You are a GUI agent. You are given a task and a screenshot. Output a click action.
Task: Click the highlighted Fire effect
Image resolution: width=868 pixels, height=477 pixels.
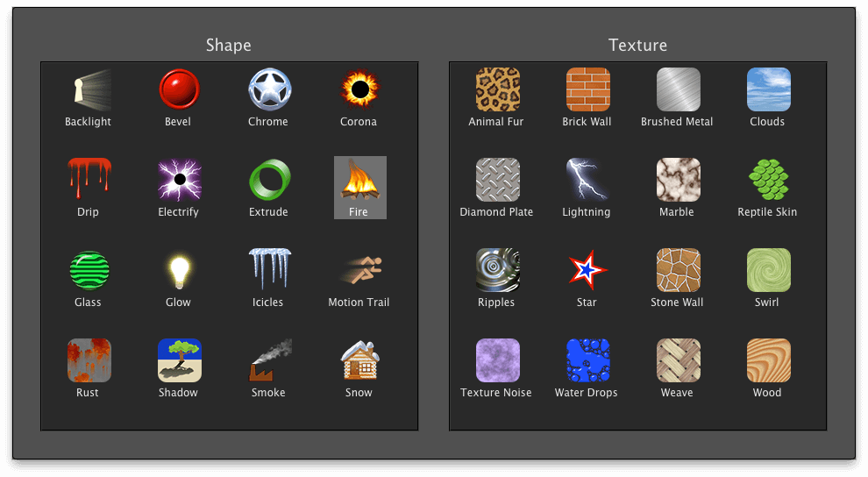coord(359,182)
